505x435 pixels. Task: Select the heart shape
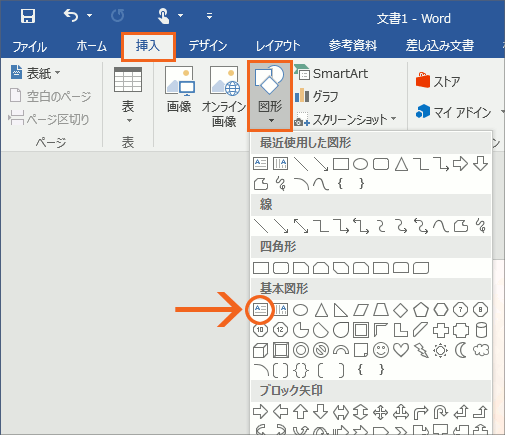401,350
